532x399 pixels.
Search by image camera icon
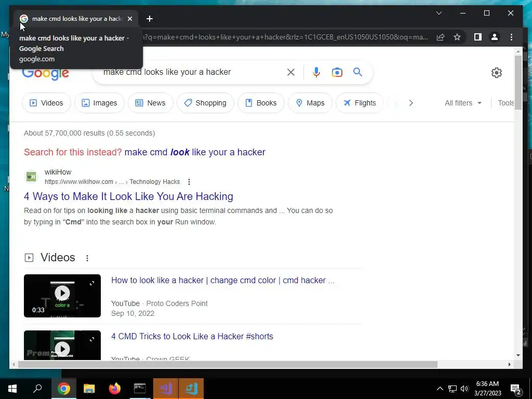point(337,72)
